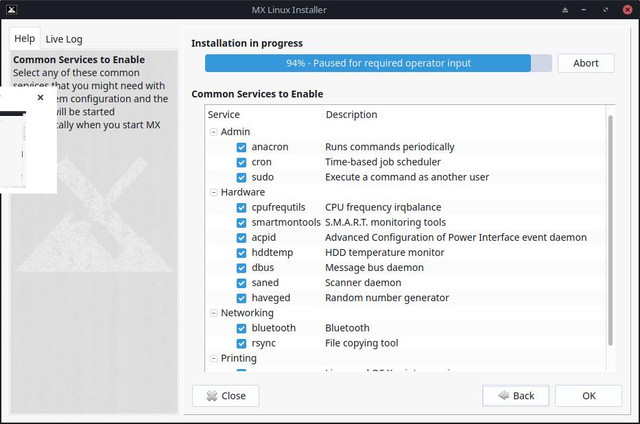
Task: Disable the bluetooth service checkbox
Action: pos(241,329)
